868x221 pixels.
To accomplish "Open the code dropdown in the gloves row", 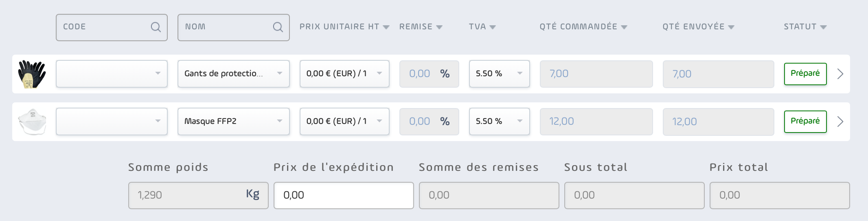I will pos(112,74).
